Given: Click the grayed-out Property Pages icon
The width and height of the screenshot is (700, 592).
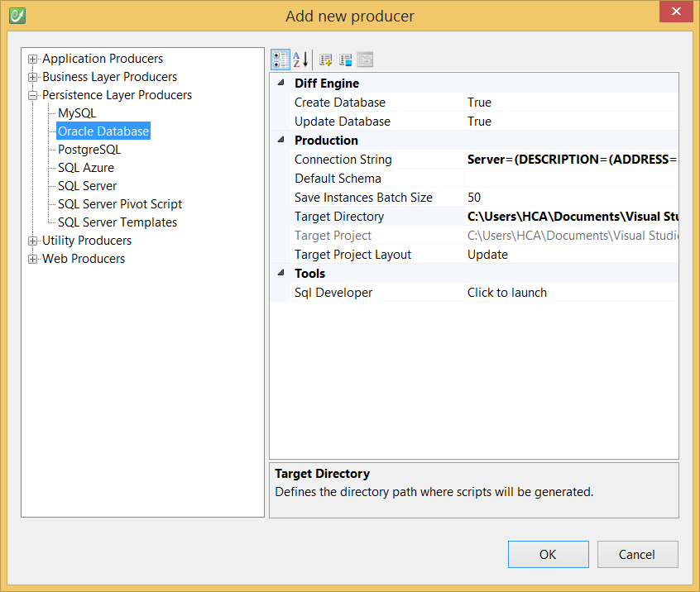Looking at the screenshot, I should tap(365, 60).
